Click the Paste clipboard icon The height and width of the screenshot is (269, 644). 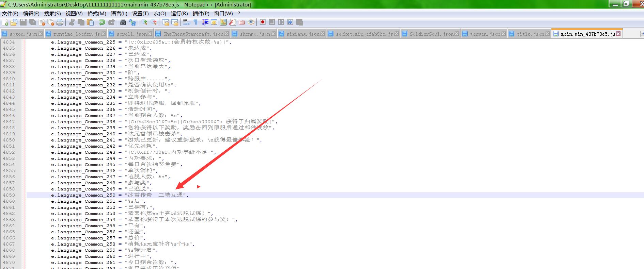[x=90, y=22]
